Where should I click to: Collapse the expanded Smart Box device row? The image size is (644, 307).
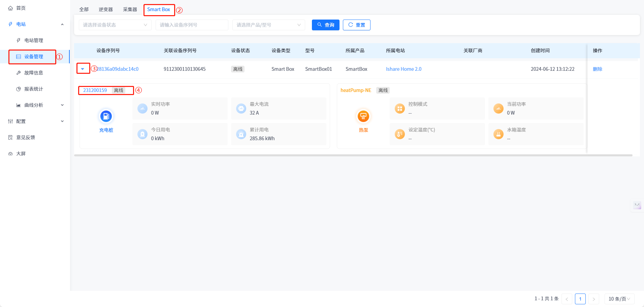point(83,69)
